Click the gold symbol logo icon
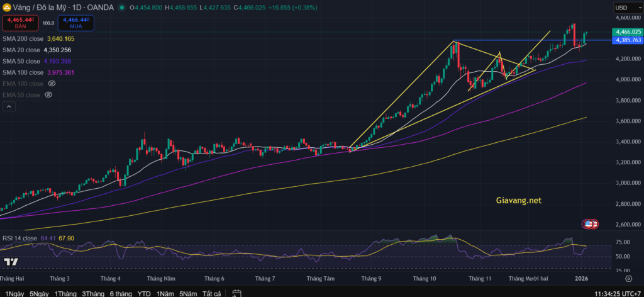This screenshot has height=297, width=644. point(6,7)
